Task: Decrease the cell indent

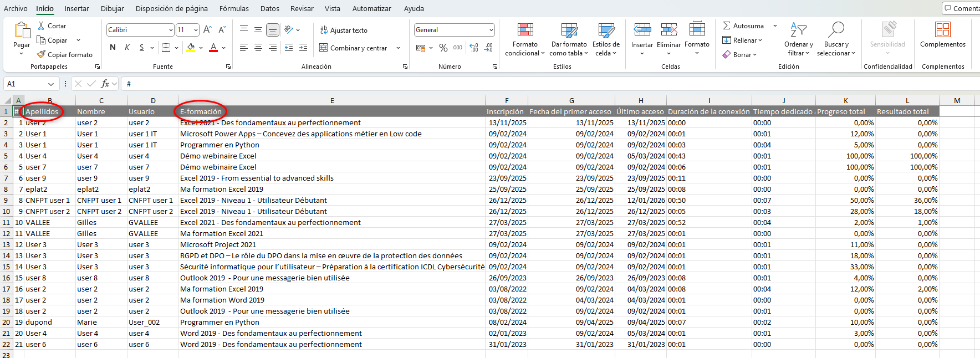Action: [x=289, y=48]
